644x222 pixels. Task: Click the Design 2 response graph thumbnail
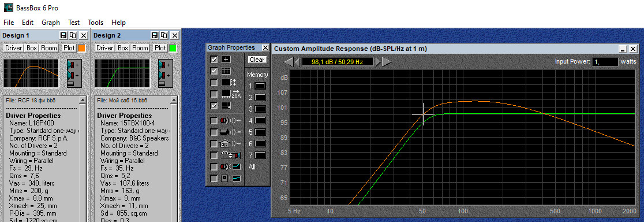tap(122, 73)
